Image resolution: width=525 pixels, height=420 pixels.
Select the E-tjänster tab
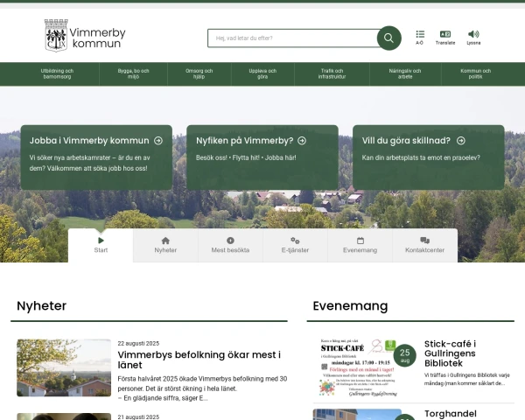tap(295, 246)
